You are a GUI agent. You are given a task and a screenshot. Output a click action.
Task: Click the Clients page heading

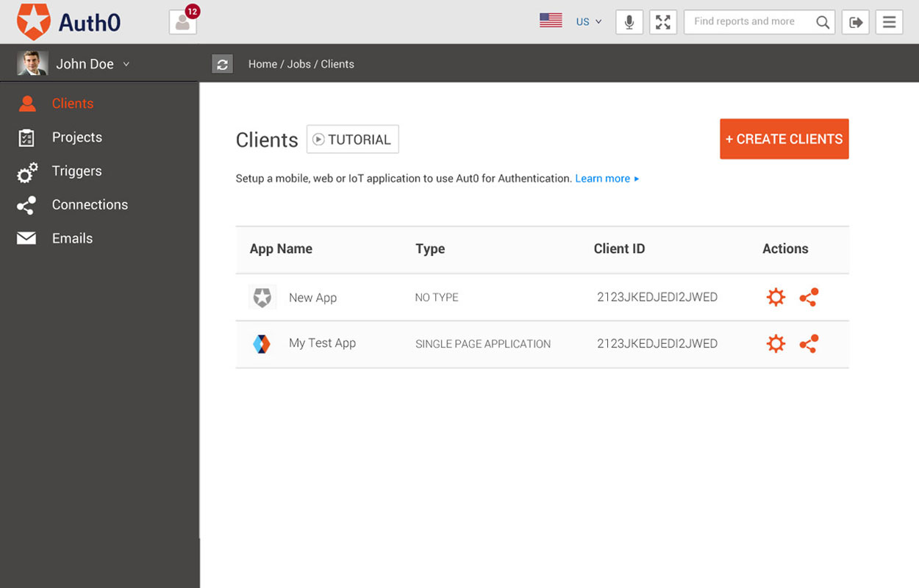point(267,140)
